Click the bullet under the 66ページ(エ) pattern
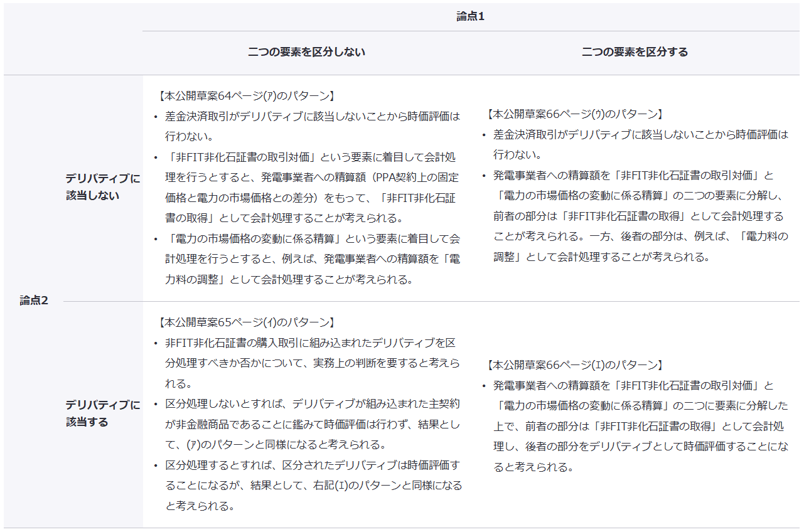 [x=640, y=426]
